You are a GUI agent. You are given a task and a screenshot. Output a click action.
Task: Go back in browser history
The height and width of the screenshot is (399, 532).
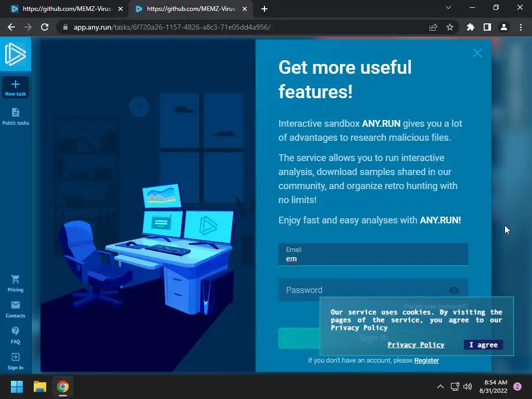(11, 27)
